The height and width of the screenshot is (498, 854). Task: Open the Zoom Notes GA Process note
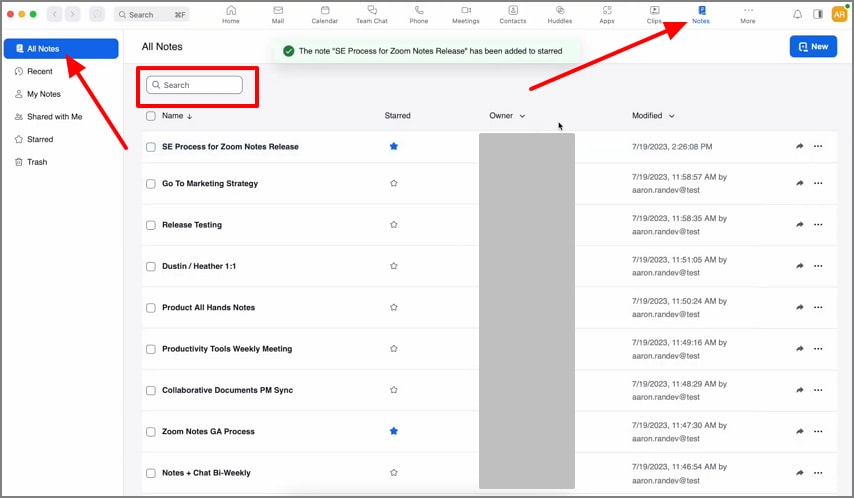tap(208, 432)
